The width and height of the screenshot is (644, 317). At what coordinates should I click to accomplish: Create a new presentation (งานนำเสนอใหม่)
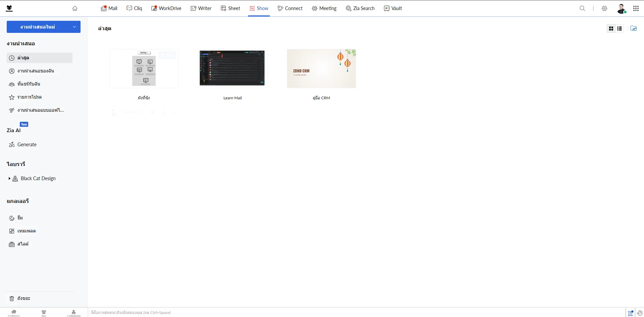[x=38, y=27]
